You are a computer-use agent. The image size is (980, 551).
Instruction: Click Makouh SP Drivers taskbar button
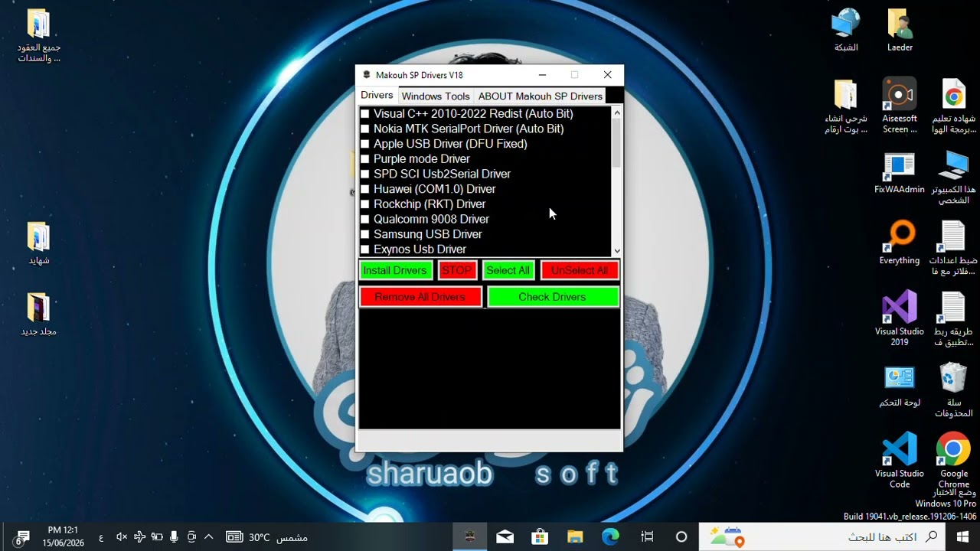click(x=469, y=536)
